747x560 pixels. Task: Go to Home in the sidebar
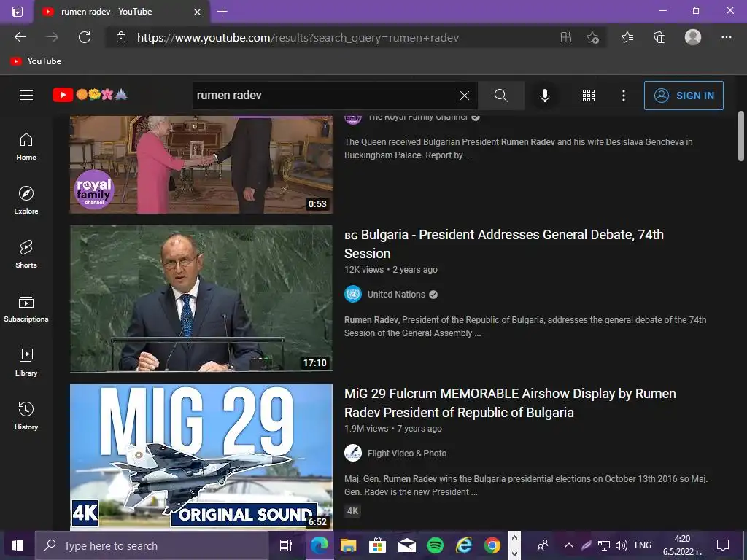[x=26, y=147]
